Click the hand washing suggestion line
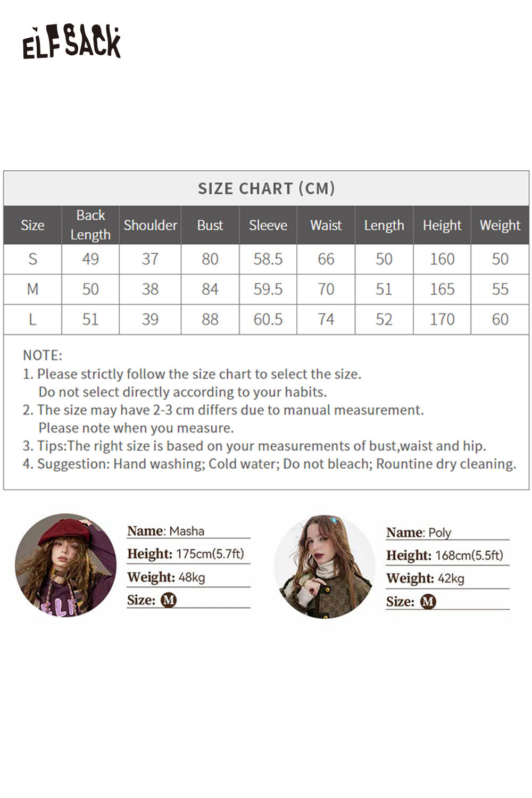This screenshot has height=798, width=532. 269,464
